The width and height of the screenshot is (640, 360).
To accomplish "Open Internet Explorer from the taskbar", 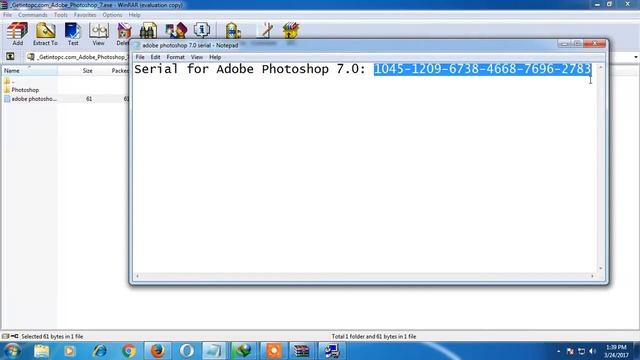I will (x=99, y=351).
